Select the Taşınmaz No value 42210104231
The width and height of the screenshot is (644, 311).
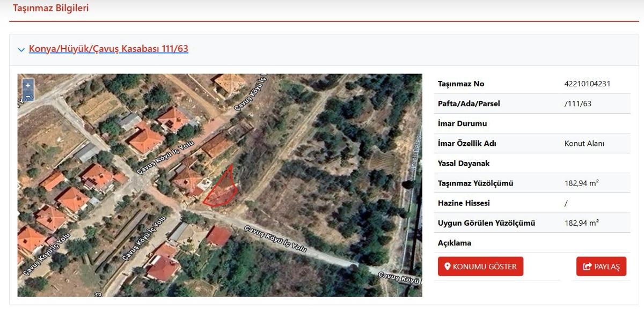pyautogui.click(x=587, y=84)
